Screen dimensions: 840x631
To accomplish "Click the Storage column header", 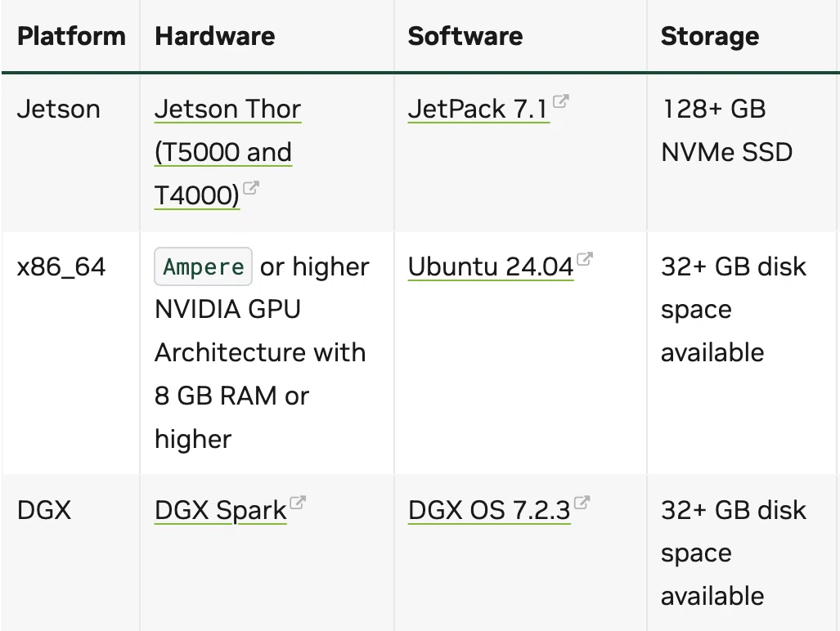I will 710,37.
